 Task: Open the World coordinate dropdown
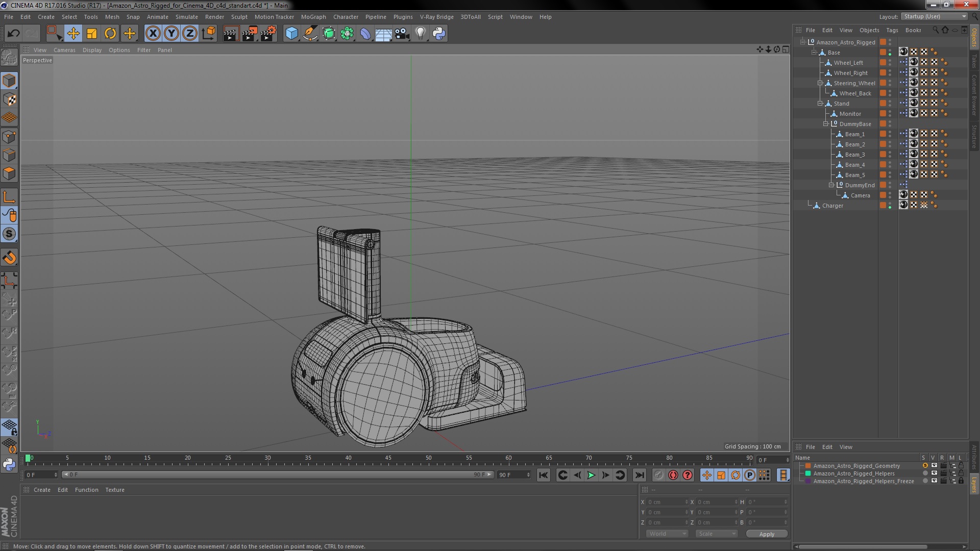coord(667,534)
